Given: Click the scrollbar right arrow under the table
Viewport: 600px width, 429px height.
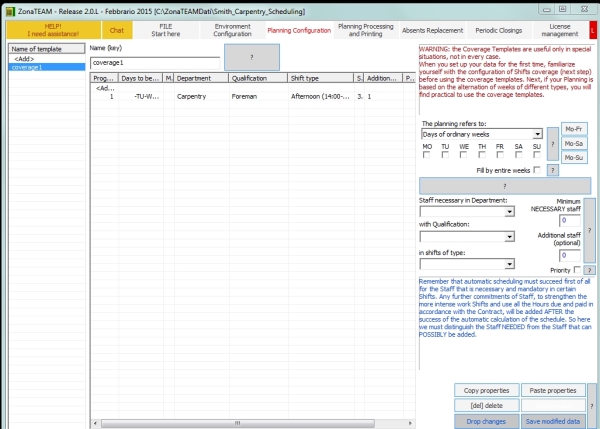Looking at the screenshot, I should (410, 423).
